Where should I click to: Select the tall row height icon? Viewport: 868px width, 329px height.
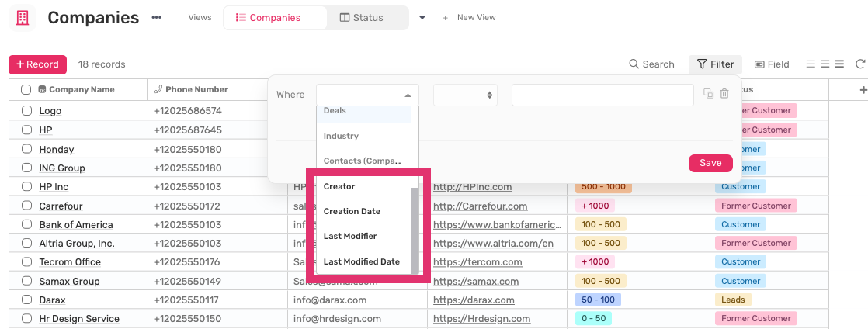click(839, 64)
